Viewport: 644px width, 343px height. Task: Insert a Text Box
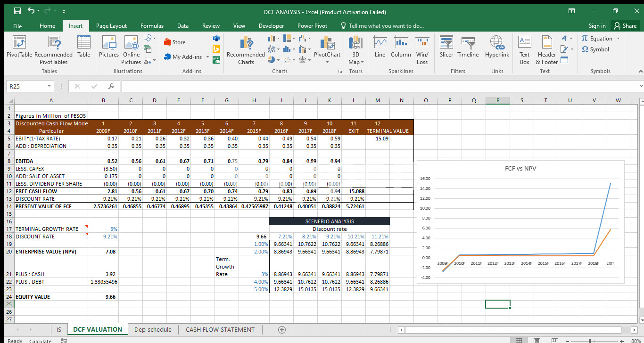[524, 48]
